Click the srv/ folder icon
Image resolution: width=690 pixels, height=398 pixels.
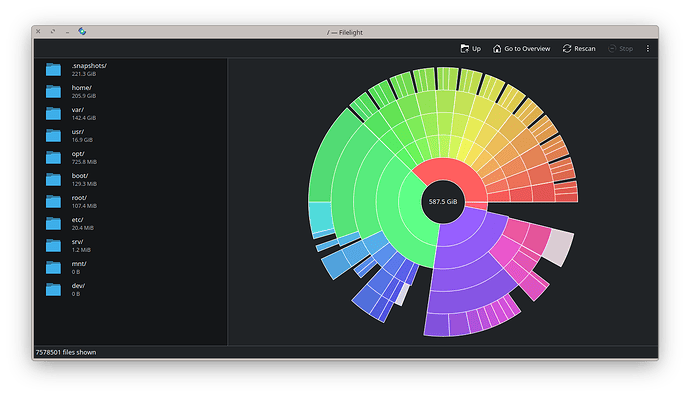coord(53,246)
